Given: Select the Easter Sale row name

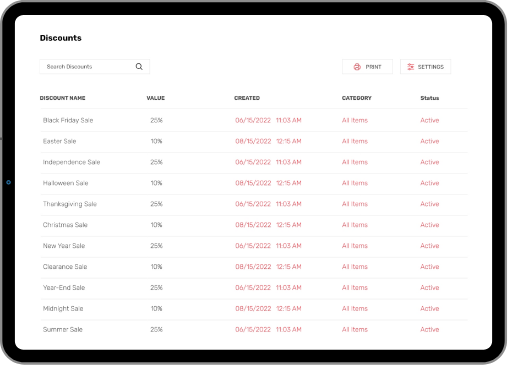Looking at the screenshot, I should pos(59,141).
